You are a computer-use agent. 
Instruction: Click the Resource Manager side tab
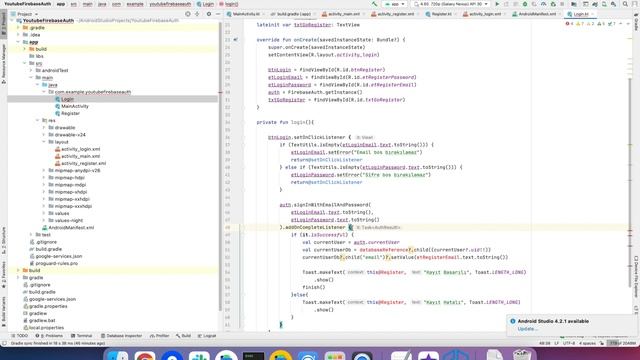click(4, 64)
